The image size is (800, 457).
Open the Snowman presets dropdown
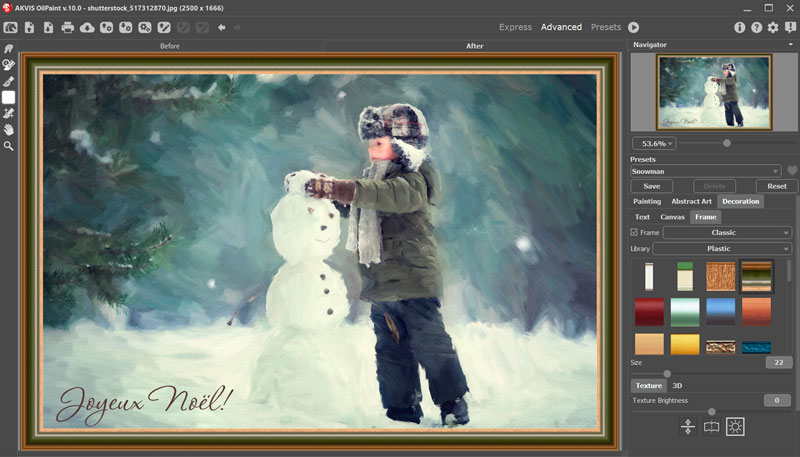click(x=706, y=171)
